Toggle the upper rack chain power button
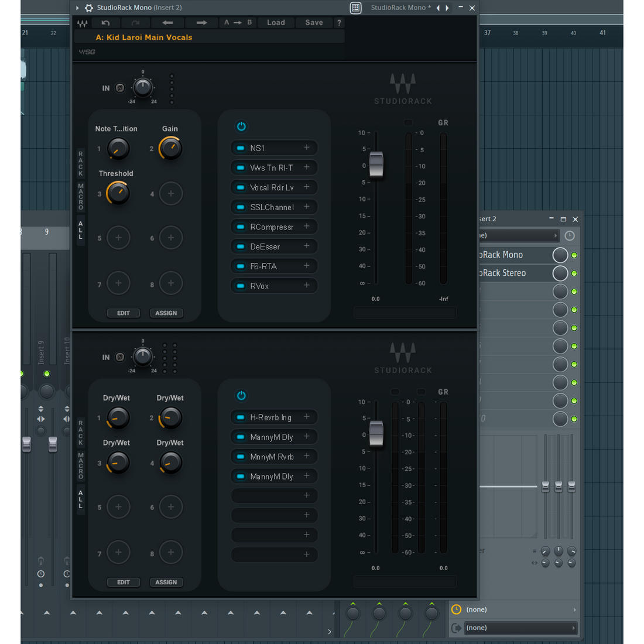The image size is (644, 644). click(241, 126)
